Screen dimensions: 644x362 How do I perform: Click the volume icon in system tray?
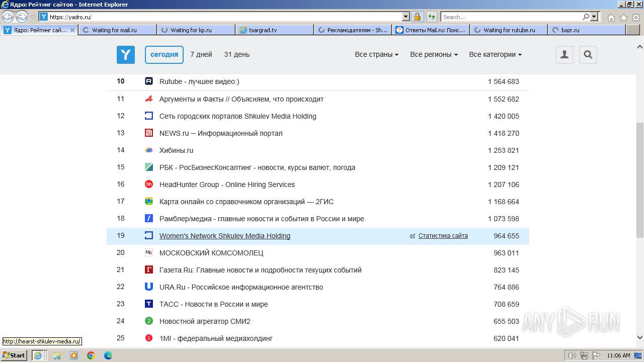tap(572, 355)
